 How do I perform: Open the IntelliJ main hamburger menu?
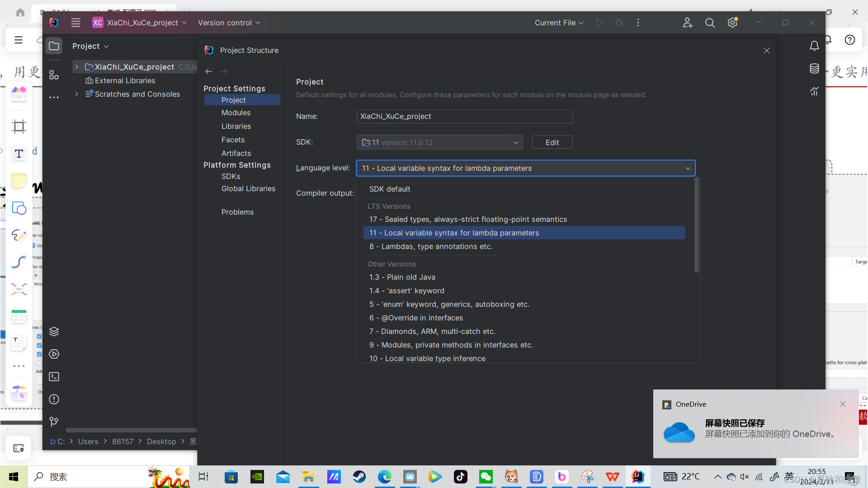tap(75, 23)
